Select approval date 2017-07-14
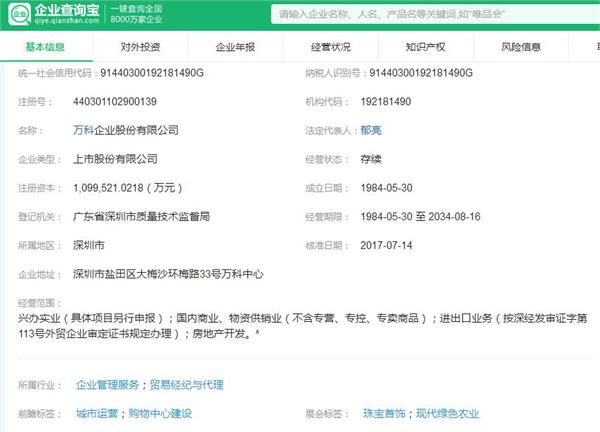 tap(386, 245)
